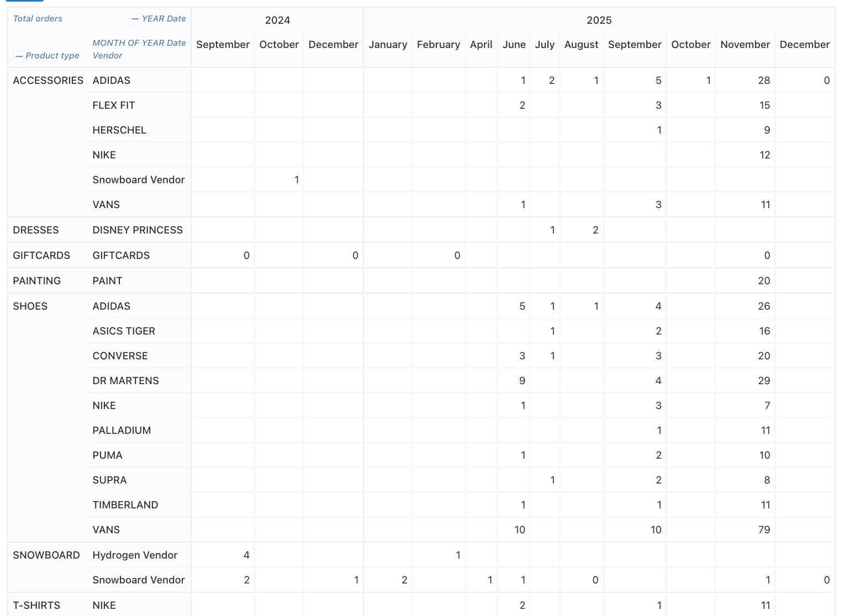Click the PUMA vendor label

[107, 455]
